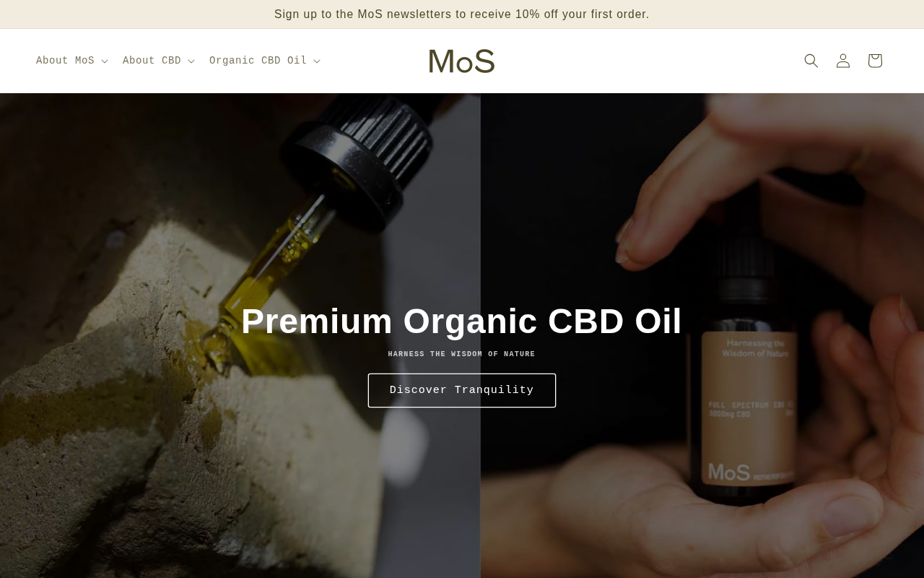Expand the chevron beside Organic CBD Oil
Image resolution: width=924 pixels, height=578 pixels.
317,61
